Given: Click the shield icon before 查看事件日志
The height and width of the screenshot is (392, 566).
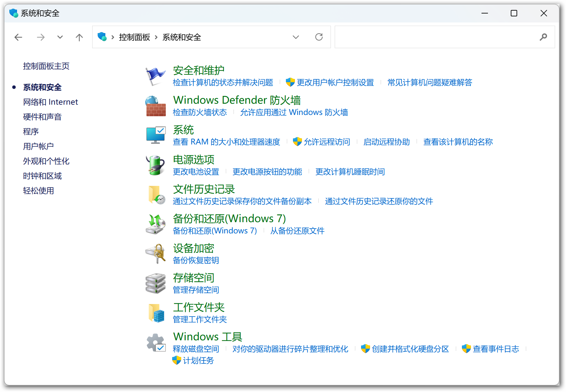Looking at the screenshot, I should tap(466, 349).
